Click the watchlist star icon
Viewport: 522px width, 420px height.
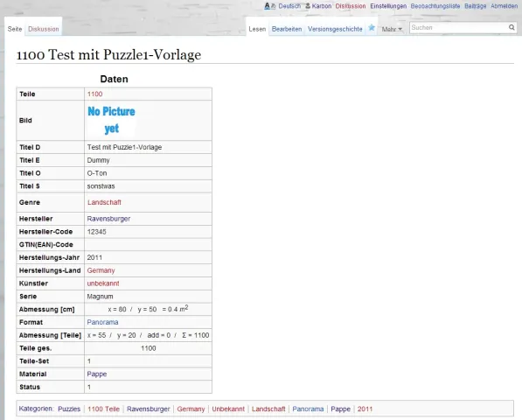[372, 28]
